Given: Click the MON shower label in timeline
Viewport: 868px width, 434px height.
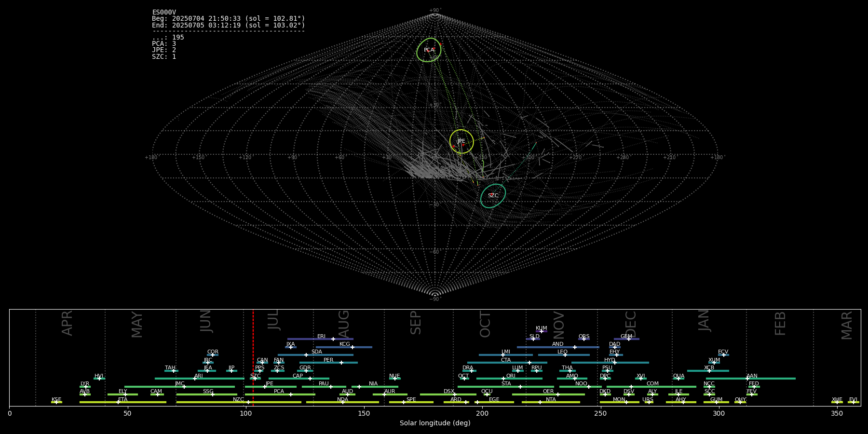Looking at the screenshot, I should tap(619, 400).
